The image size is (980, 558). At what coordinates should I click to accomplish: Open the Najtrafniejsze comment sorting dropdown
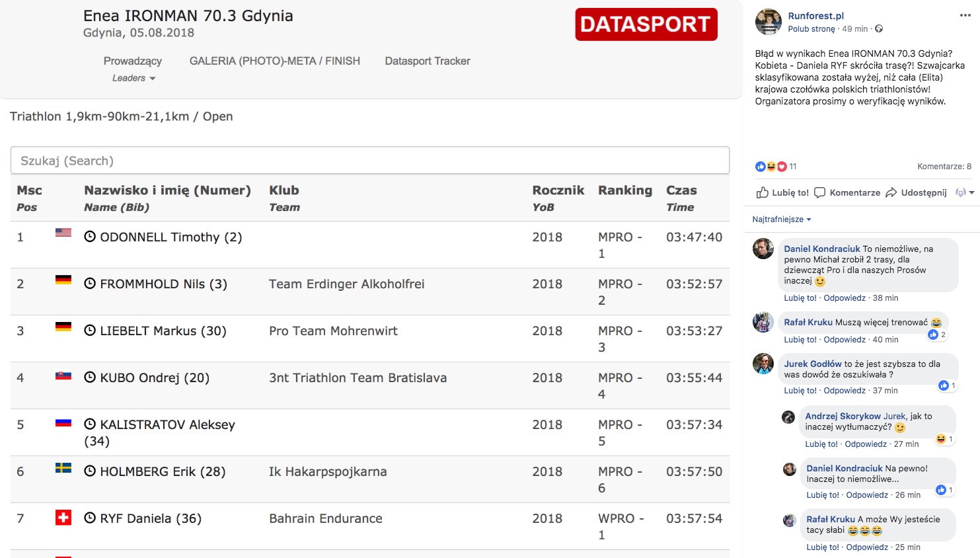(781, 219)
